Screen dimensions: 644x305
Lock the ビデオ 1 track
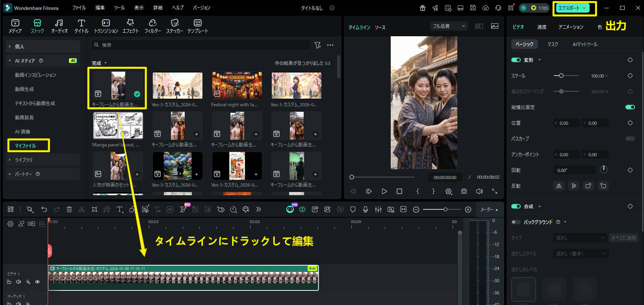click(x=9, y=282)
